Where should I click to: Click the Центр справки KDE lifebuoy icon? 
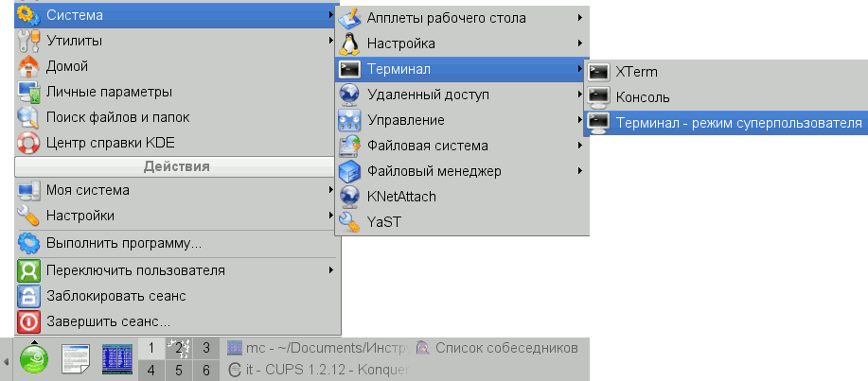28,143
